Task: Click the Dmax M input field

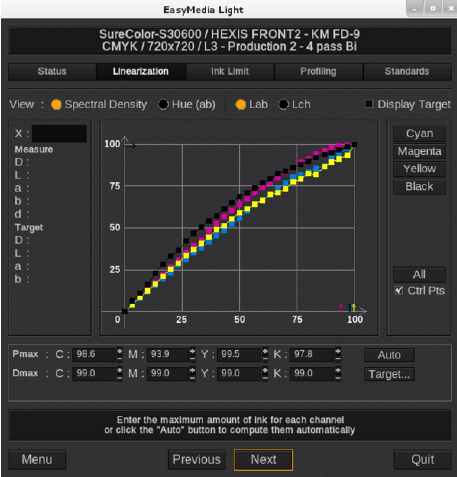Action: pos(168,374)
